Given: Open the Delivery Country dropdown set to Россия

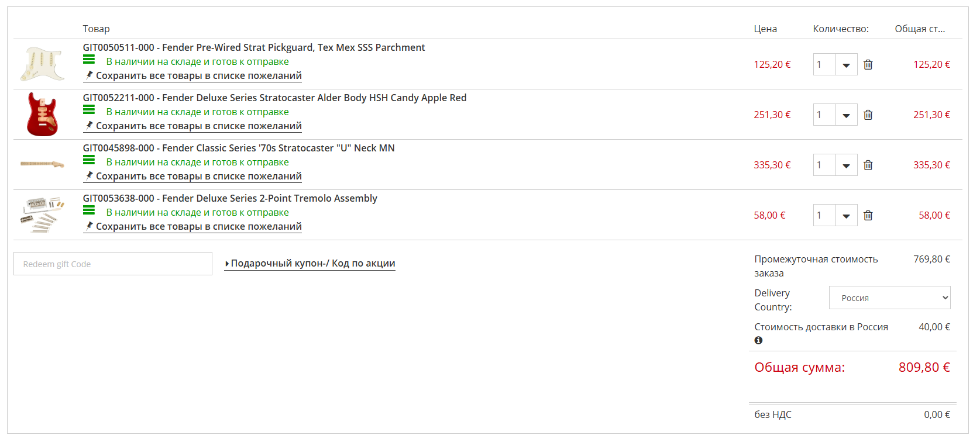Looking at the screenshot, I should point(889,298).
